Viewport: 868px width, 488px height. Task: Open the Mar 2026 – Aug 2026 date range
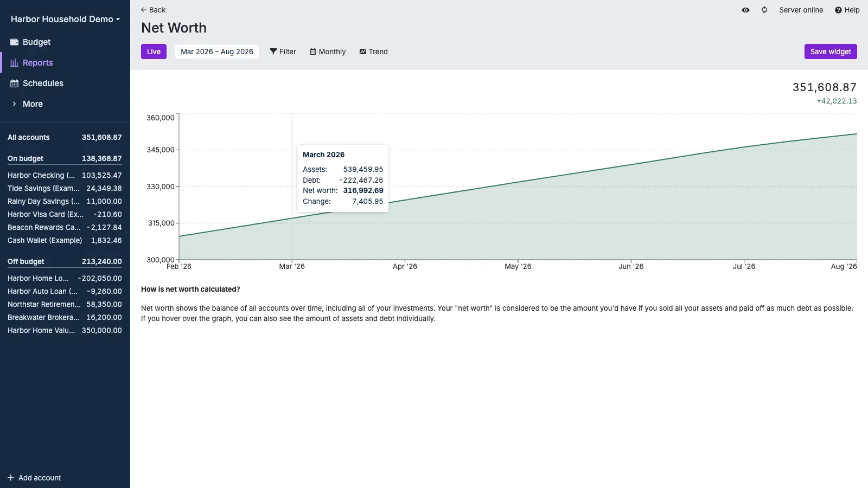(x=217, y=52)
